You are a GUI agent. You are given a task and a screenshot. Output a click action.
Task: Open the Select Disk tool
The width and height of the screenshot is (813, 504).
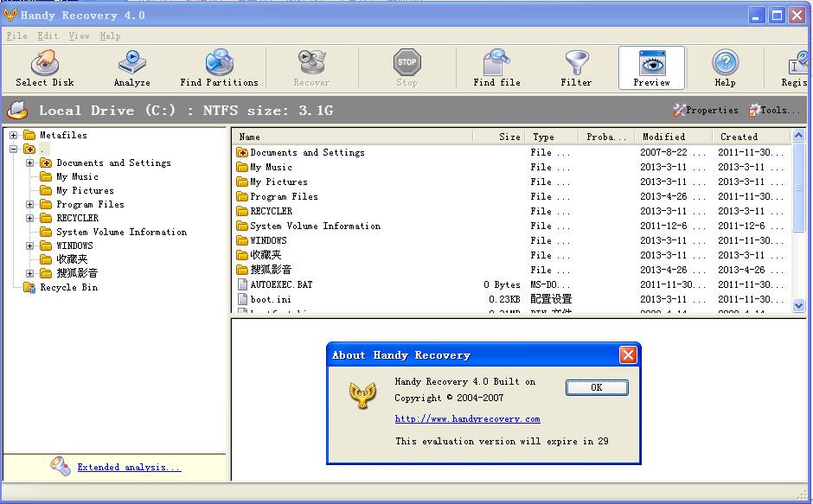click(x=45, y=68)
